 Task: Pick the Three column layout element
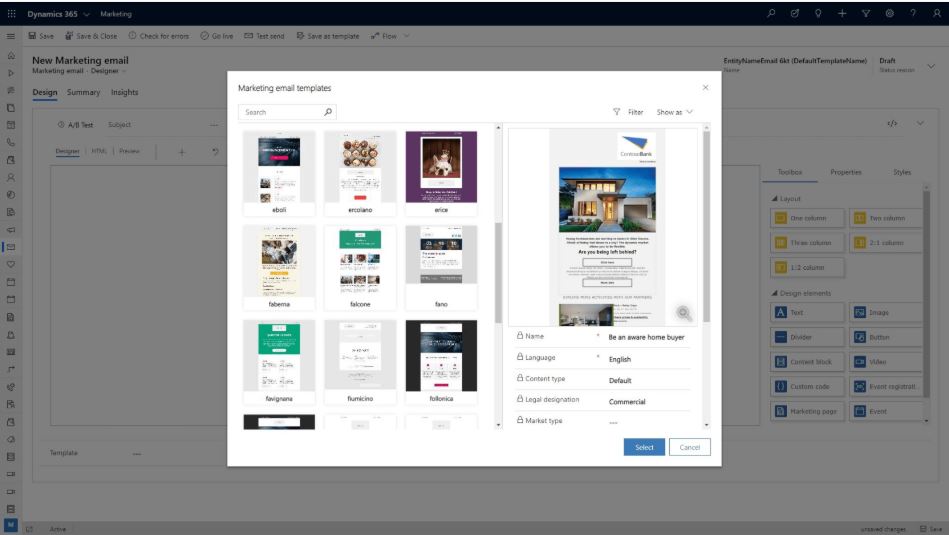click(x=807, y=243)
